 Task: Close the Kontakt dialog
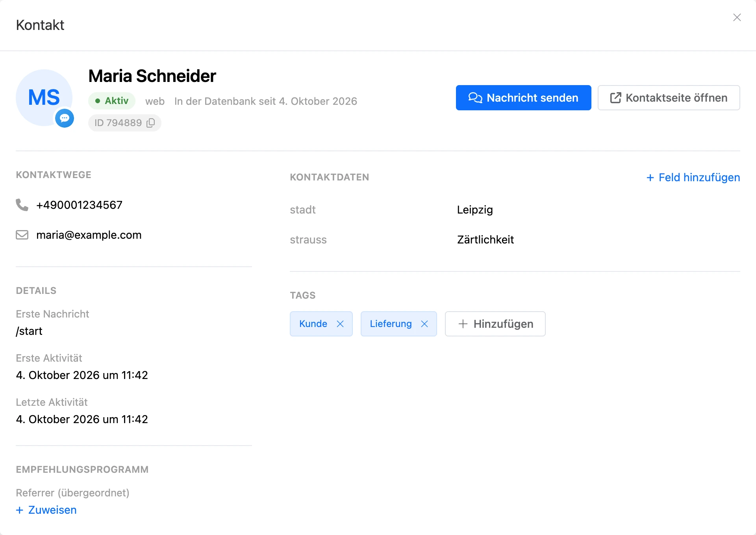(x=737, y=17)
